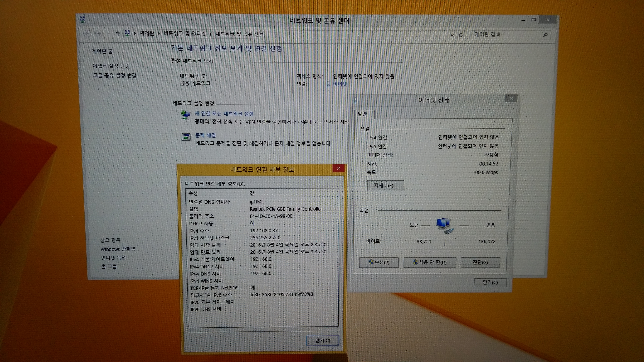Screen dimensions: 644x362
Task: Select the IPv4 WINS 서버 row
Action: (263, 281)
